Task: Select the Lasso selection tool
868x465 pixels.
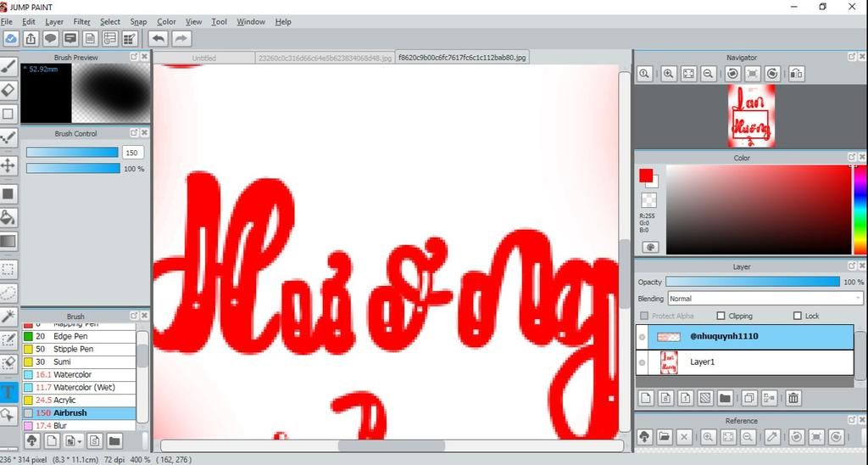Action: pyautogui.click(x=8, y=293)
